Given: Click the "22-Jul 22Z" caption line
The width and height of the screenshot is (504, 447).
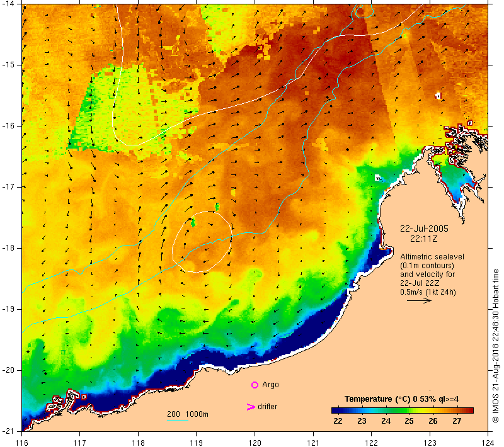Looking at the screenshot, I should pos(420,283).
